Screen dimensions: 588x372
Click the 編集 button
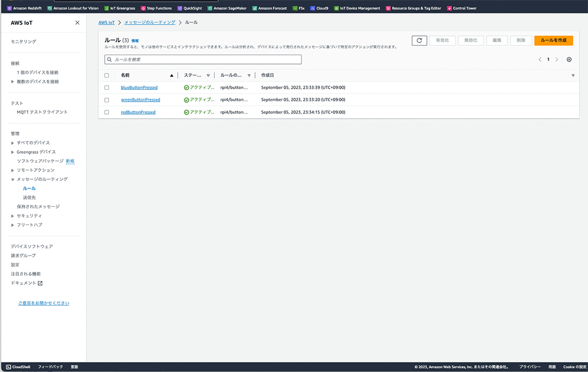497,41
